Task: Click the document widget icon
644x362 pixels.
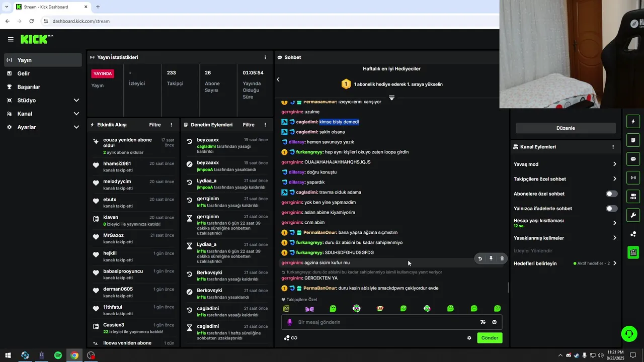Action: pyautogui.click(x=633, y=140)
